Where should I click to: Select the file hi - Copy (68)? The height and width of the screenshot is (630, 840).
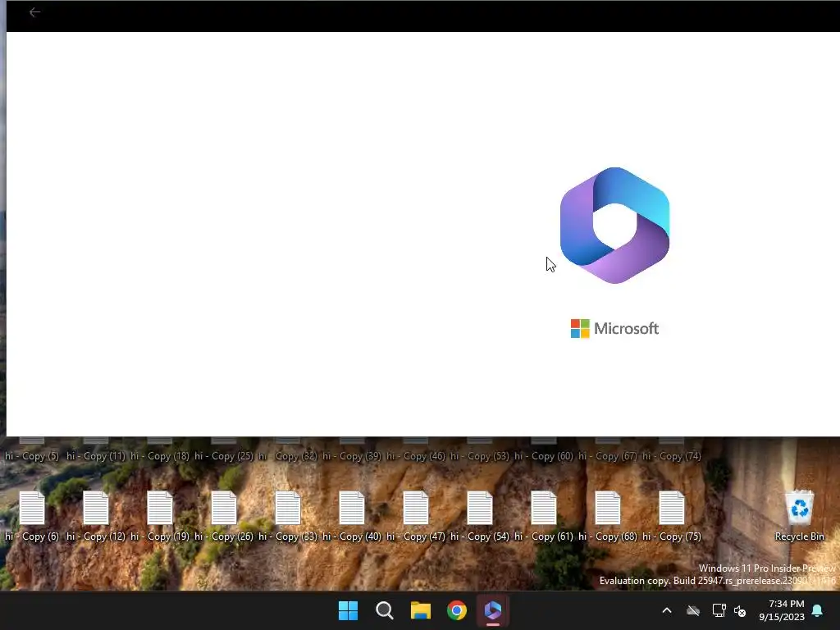(608, 516)
